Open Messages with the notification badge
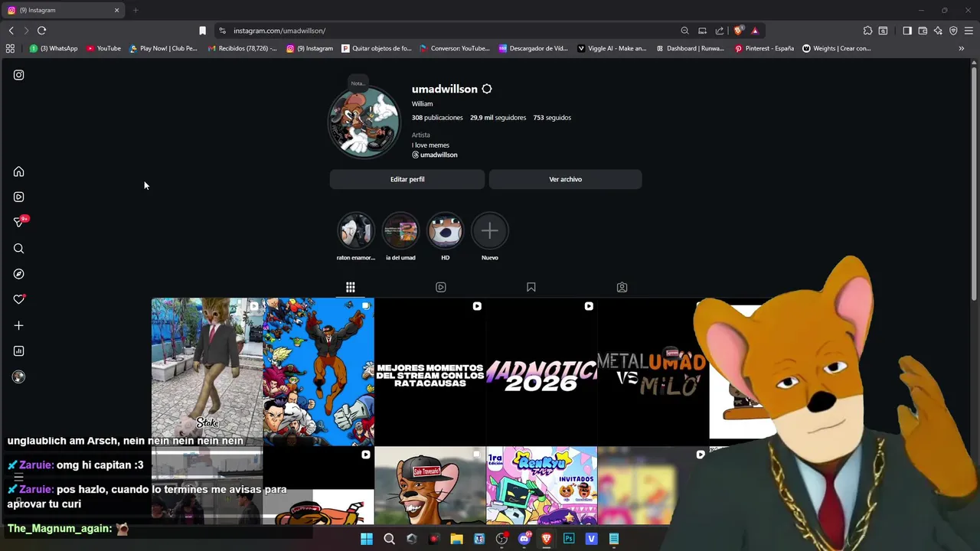The image size is (980, 551). [x=20, y=222]
